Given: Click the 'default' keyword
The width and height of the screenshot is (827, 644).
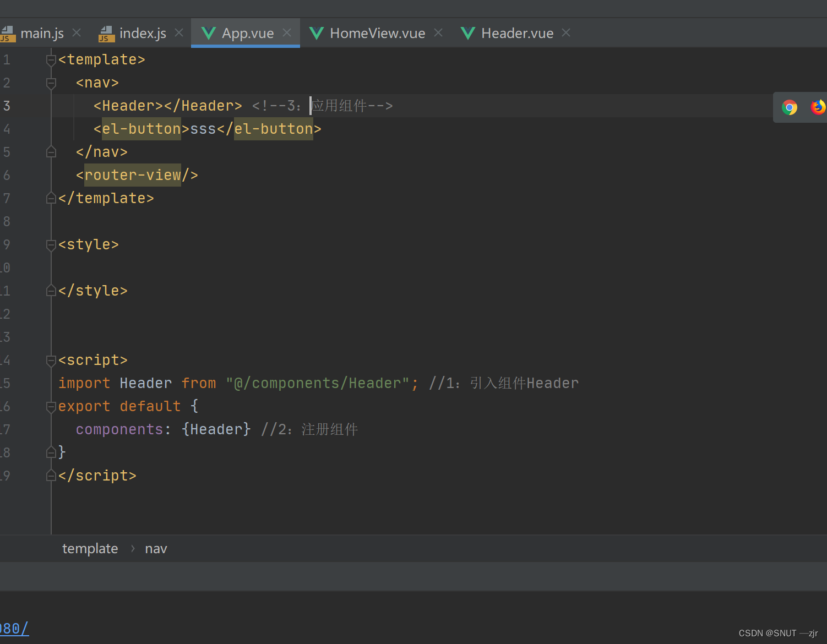Looking at the screenshot, I should (150, 406).
